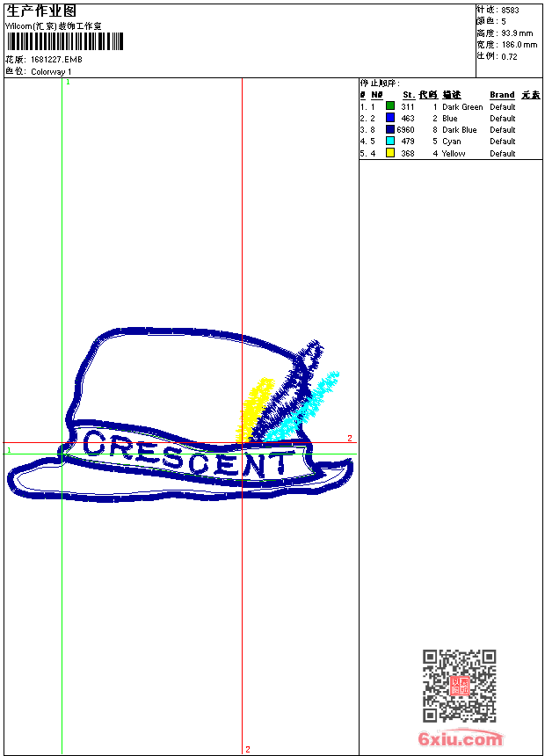545x756 pixels.
Task: Click 'Default' brand in the Dark Blue row
Action: [503, 130]
